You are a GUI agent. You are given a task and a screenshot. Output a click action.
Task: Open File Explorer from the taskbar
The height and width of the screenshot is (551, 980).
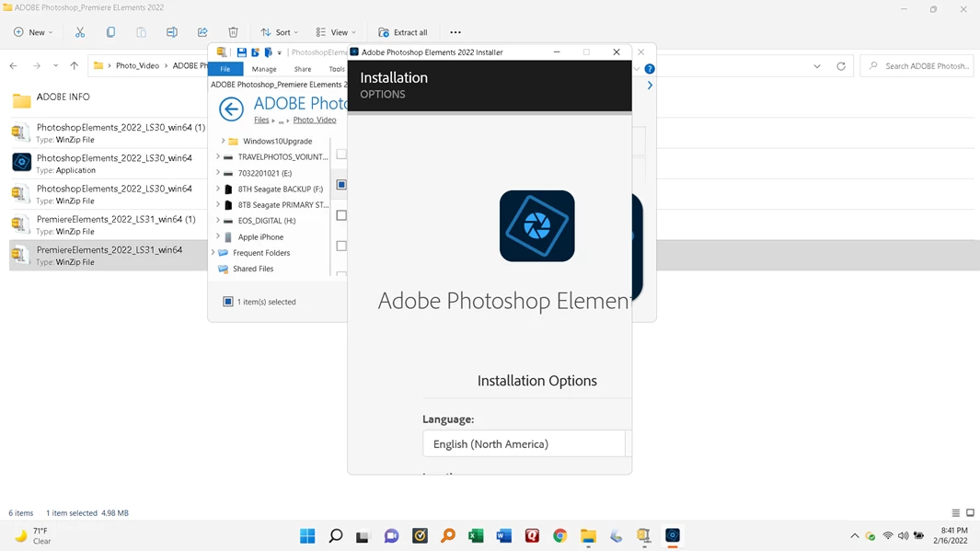(x=588, y=536)
